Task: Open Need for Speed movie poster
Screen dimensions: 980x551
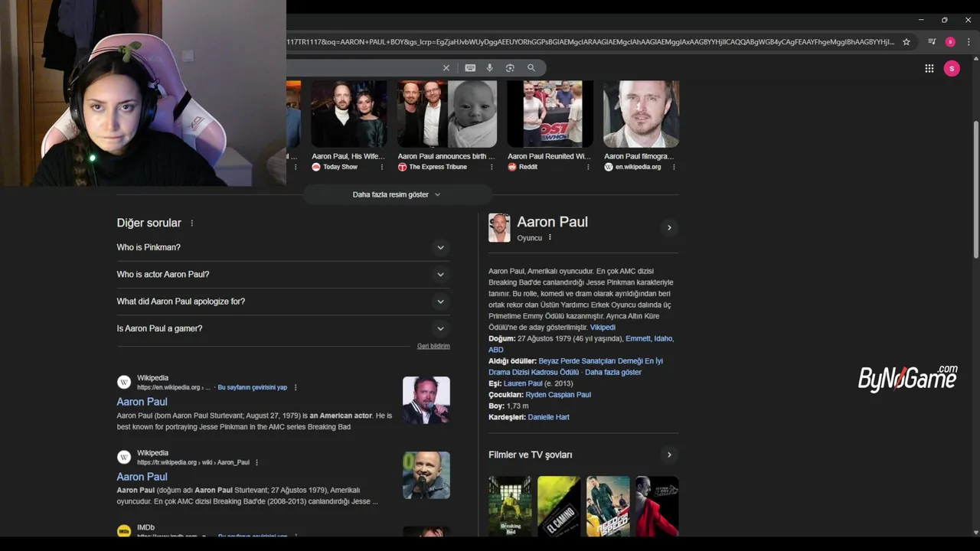Action: tap(608, 506)
